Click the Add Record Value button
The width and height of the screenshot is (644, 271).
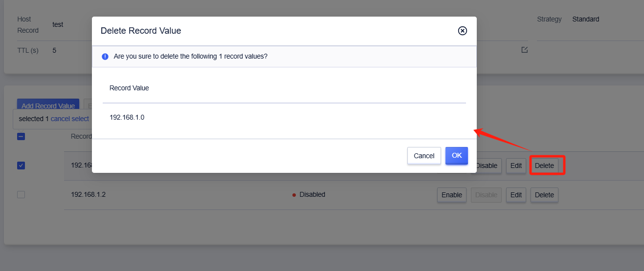pyautogui.click(x=48, y=105)
